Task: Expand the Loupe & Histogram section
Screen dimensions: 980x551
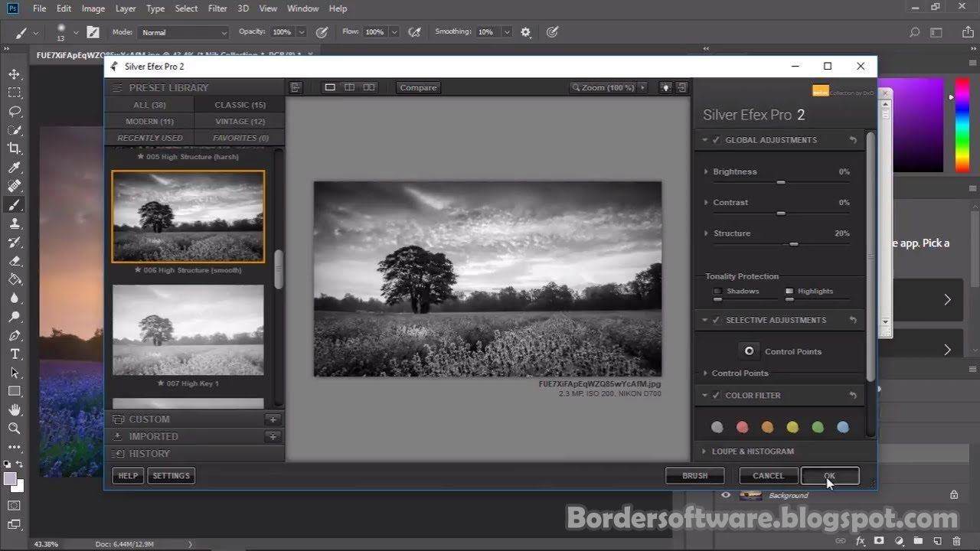Action: pos(753,452)
